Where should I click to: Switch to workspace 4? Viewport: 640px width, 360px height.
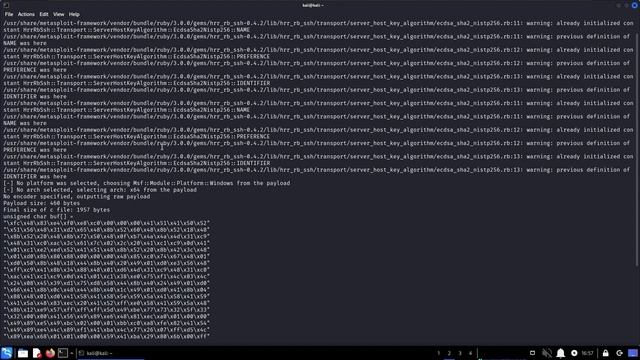pyautogui.click(x=470, y=353)
